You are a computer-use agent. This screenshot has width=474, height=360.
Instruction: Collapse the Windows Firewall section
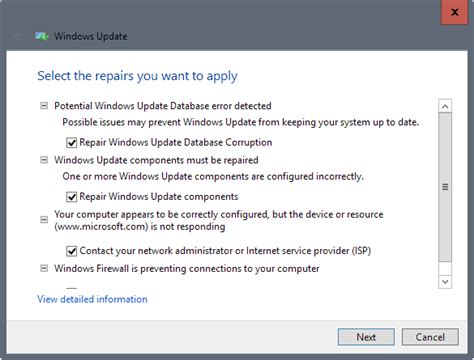[x=44, y=268]
